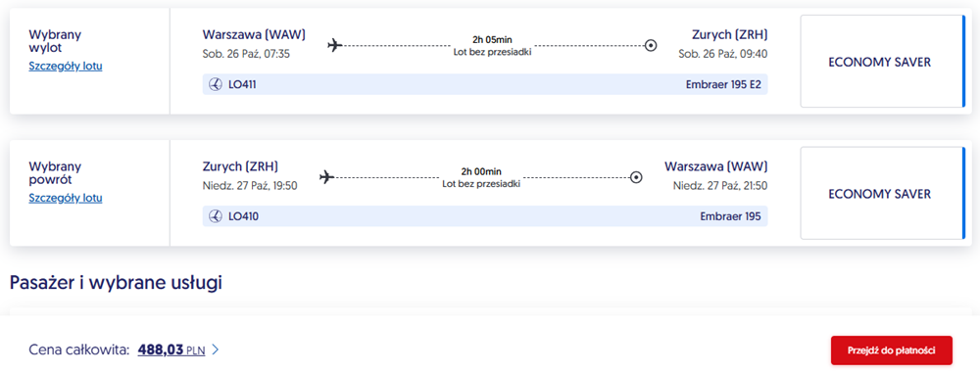
Task: Expand total price details chevron arrow
Action: pyautogui.click(x=215, y=350)
